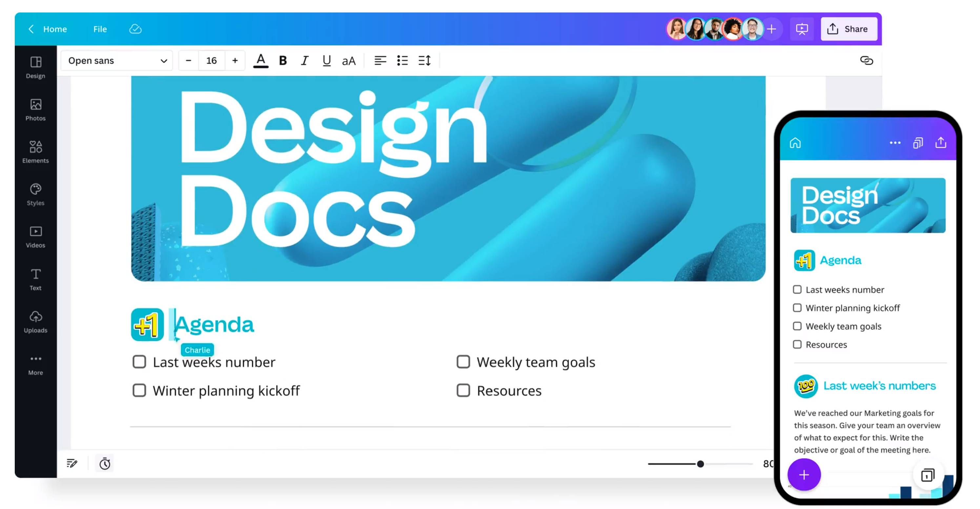Open the three-dot menu on phone preview
Viewport: 980px width, 509px height.
pos(895,142)
